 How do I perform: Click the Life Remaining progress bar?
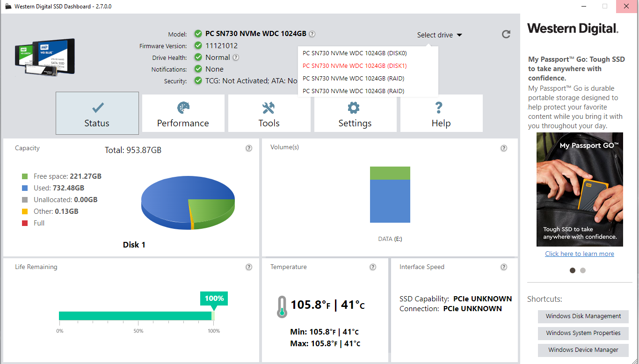coord(137,316)
